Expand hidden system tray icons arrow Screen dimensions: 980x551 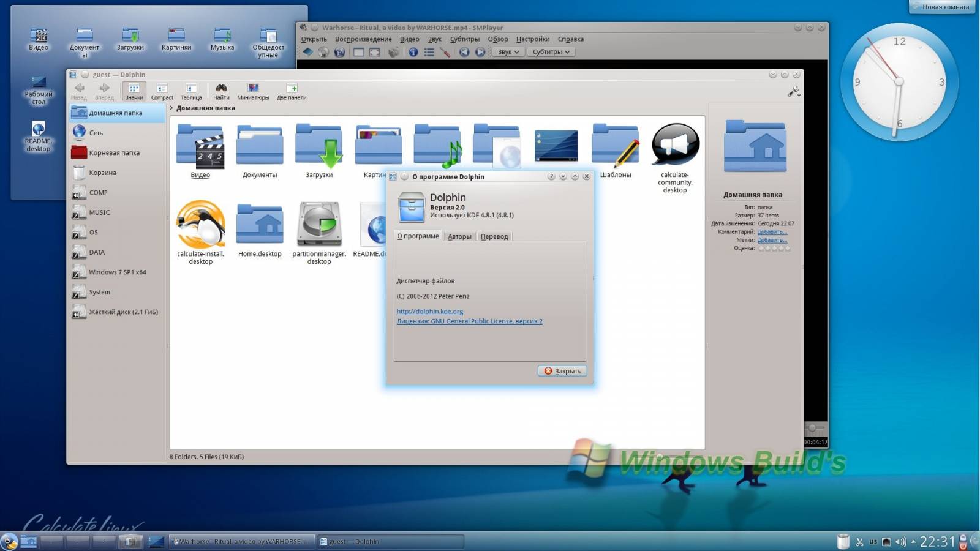[913, 541]
